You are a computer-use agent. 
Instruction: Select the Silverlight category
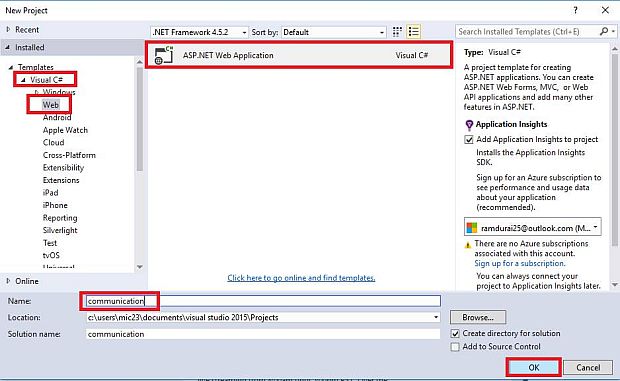point(60,230)
